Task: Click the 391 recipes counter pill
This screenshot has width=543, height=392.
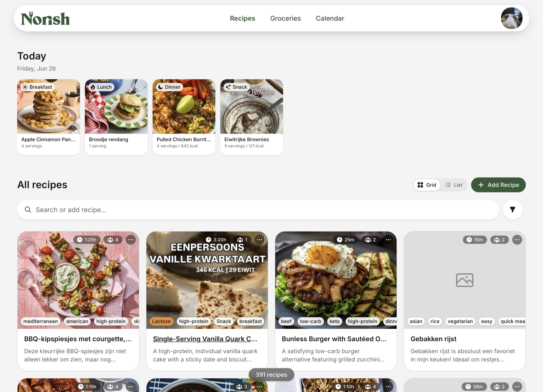Action: (271, 375)
